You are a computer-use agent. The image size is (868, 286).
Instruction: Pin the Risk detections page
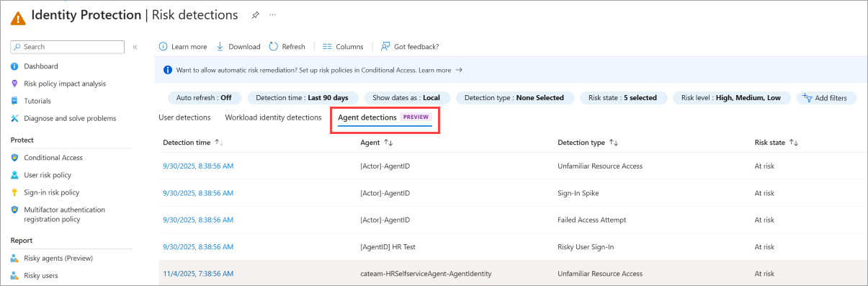pos(255,14)
